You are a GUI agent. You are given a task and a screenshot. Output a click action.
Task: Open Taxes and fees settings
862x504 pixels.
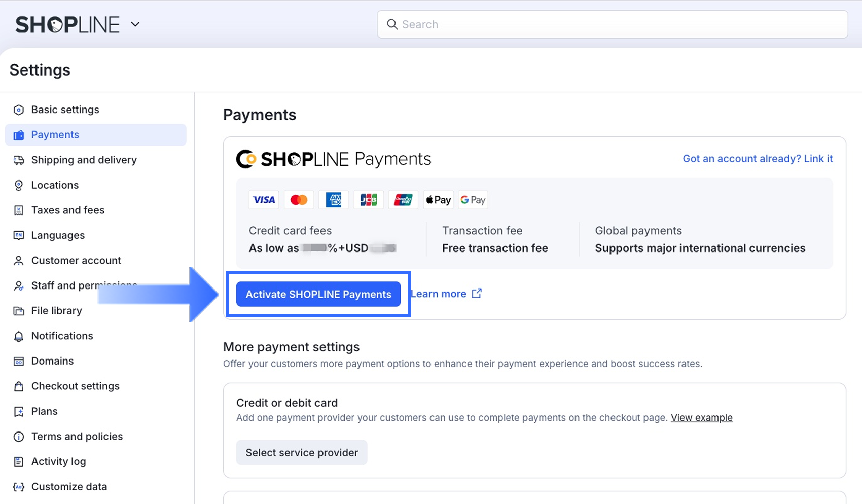[x=68, y=210]
